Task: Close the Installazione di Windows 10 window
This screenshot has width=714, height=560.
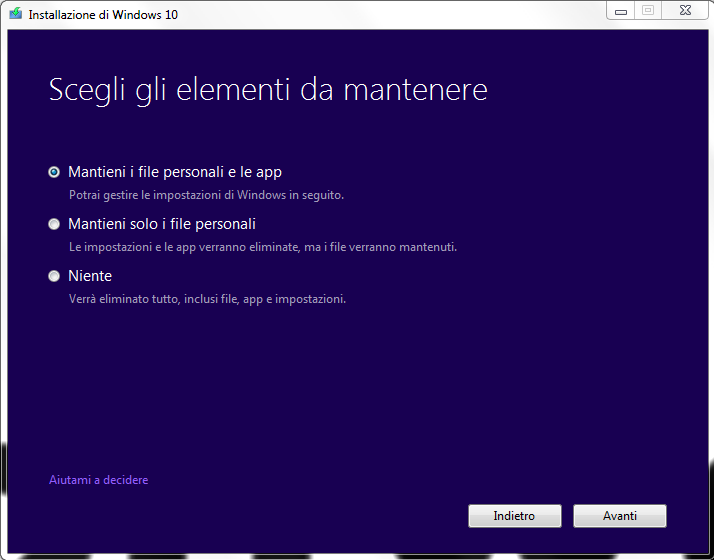Action: [685, 10]
